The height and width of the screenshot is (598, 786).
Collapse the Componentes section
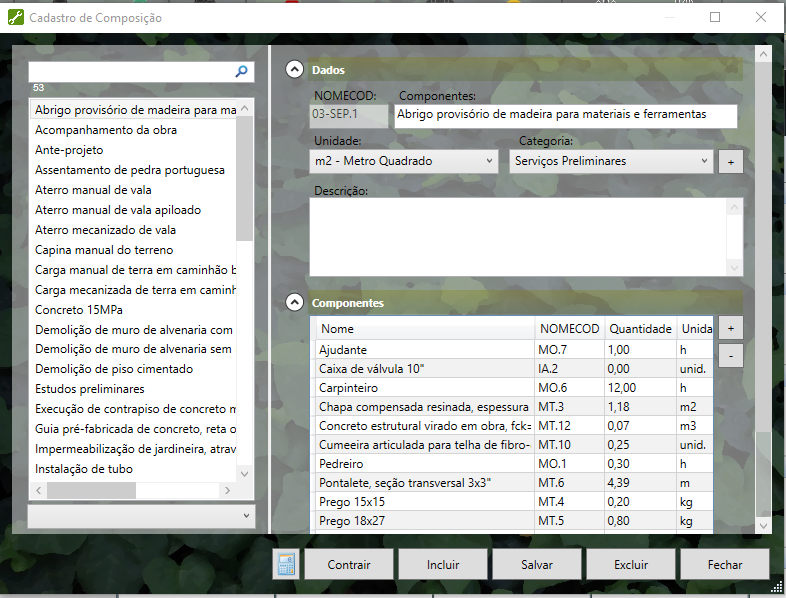coord(295,302)
